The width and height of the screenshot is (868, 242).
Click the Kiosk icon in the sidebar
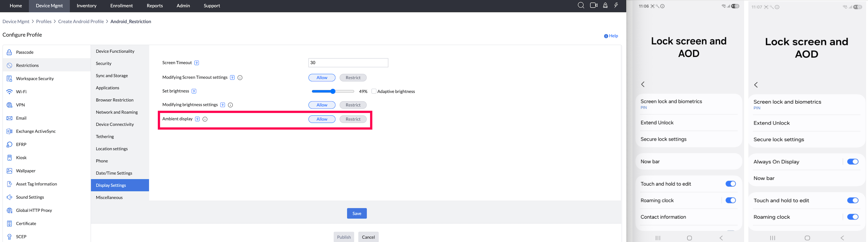pyautogui.click(x=10, y=158)
